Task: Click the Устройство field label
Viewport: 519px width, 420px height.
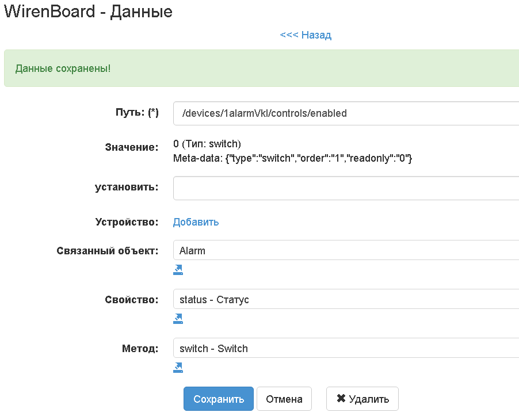Action: (127, 222)
